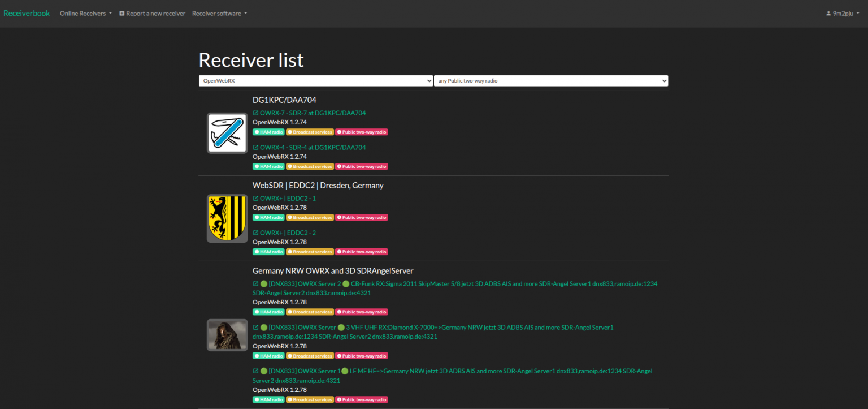This screenshot has height=409, width=868.
Task: Open the OWRX+ | EDDC2 - 2 receiver link
Action: click(x=288, y=232)
